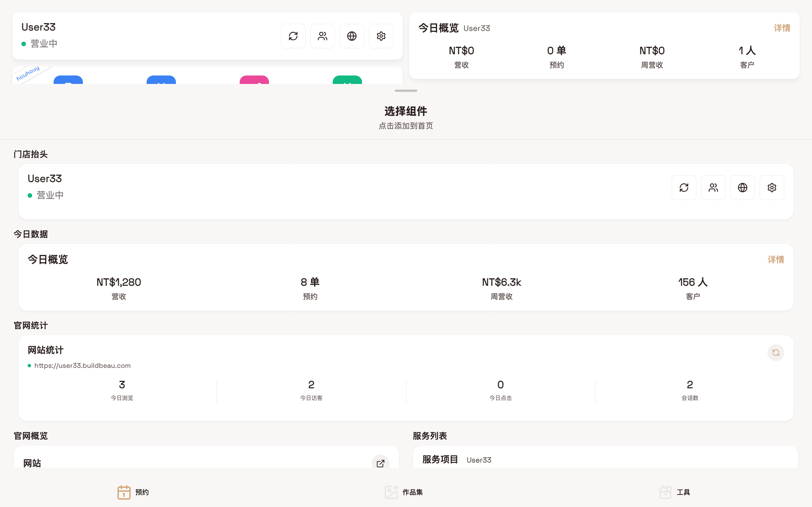Open 详情 on the 今日概览 top card
This screenshot has width=812, height=507.
point(782,28)
